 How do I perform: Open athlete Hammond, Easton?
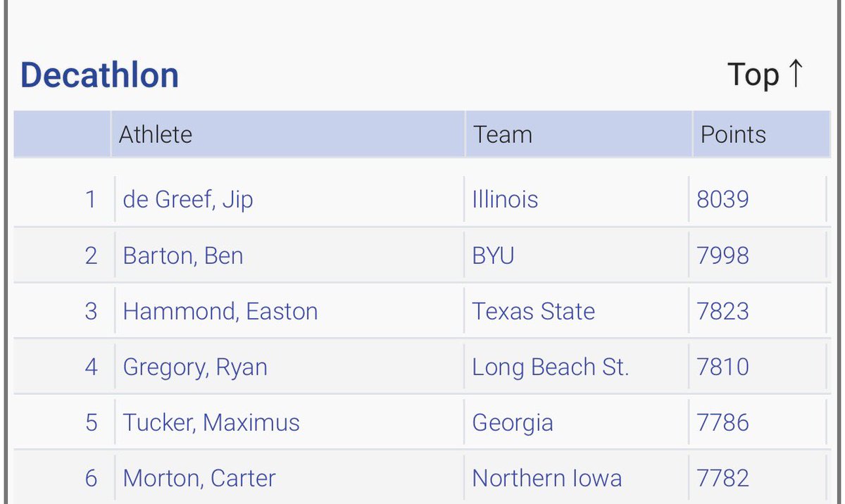tap(220, 311)
